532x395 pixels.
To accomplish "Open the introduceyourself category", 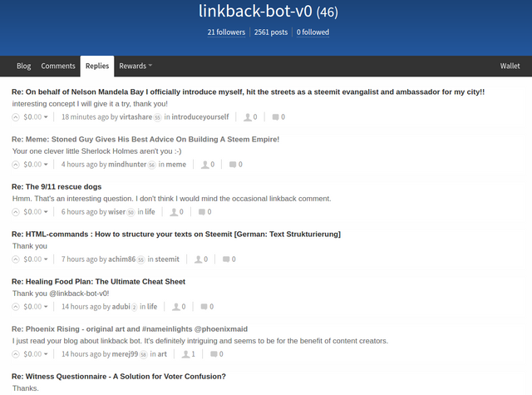I will (x=200, y=117).
